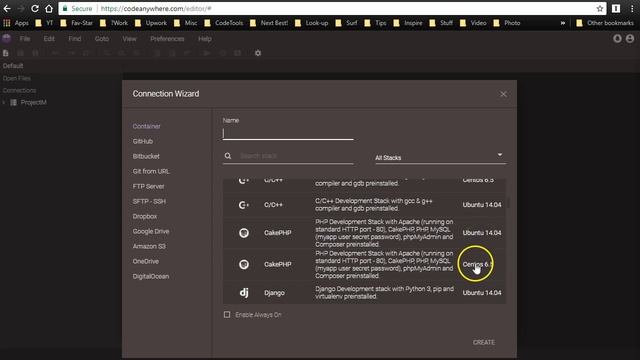
Task: Click the Django dj logo icon
Action: coord(244,293)
